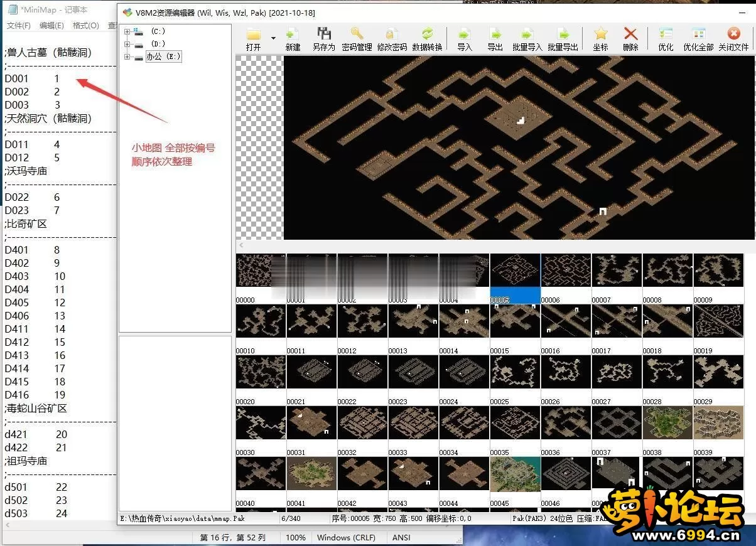
Task: Click the large map preview image
Action: (x=519, y=147)
